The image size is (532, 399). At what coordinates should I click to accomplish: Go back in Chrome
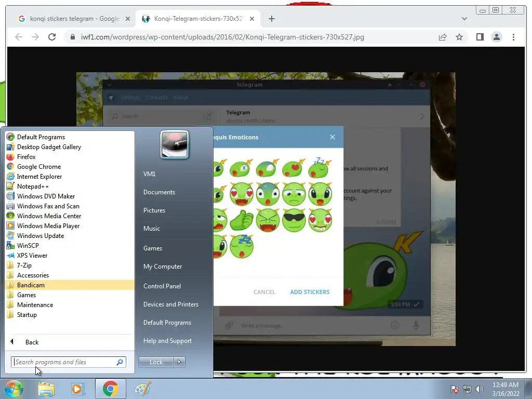click(x=19, y=37)
